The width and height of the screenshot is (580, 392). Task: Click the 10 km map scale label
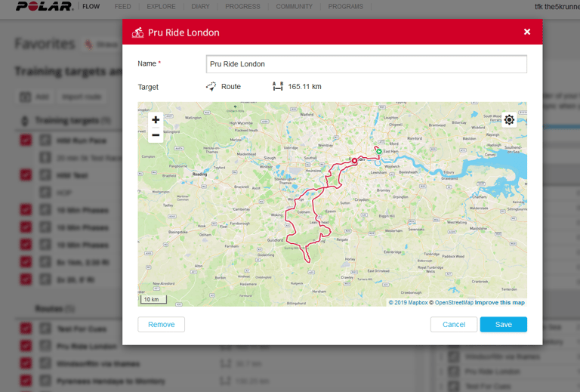pos(153,299)
